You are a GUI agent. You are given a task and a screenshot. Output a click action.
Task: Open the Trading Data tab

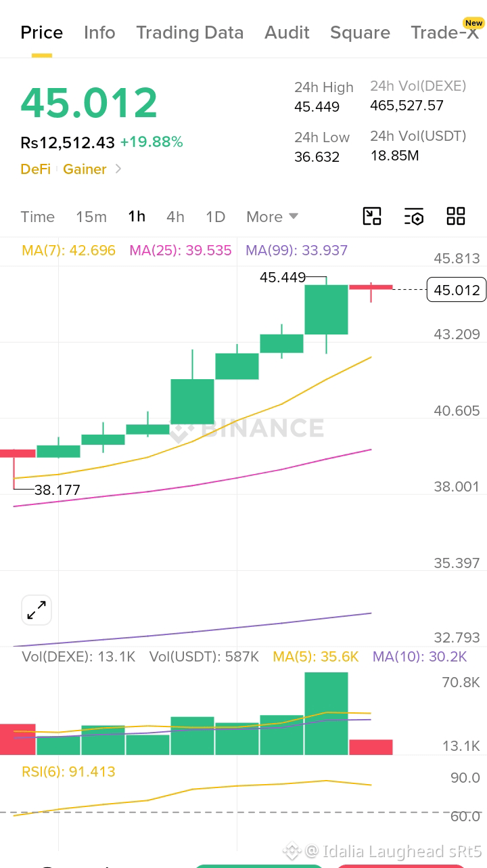(189, 32)
